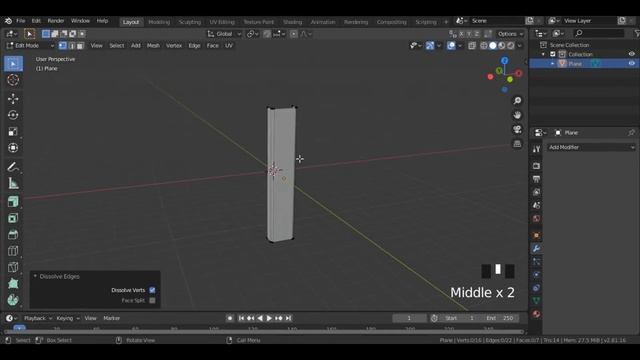Click the outliner search field
The image size is (640, 360).
pyautogui.click(x=598, y=33)
